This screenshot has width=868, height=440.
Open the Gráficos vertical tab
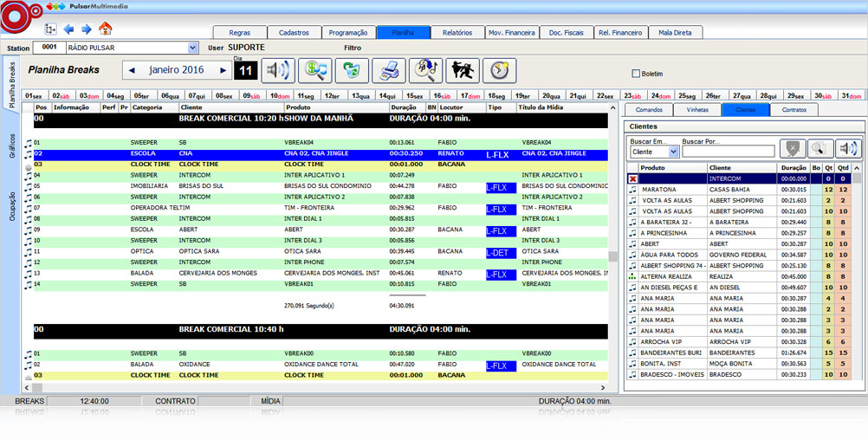[x=11, y=146]
